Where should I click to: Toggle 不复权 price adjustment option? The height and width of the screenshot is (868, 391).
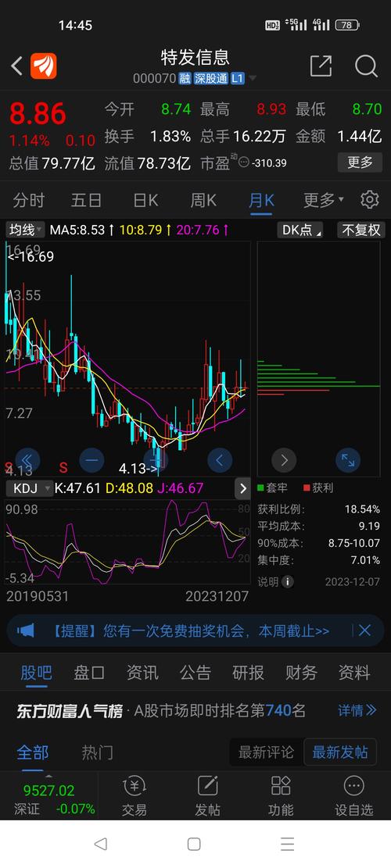(x=361, y=230)
